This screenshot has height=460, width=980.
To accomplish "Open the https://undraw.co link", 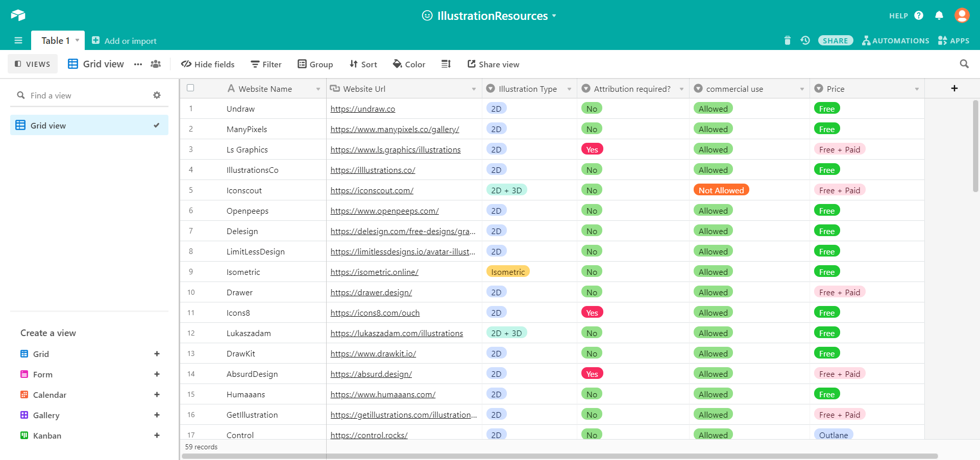I will click(x=363, y=109).
